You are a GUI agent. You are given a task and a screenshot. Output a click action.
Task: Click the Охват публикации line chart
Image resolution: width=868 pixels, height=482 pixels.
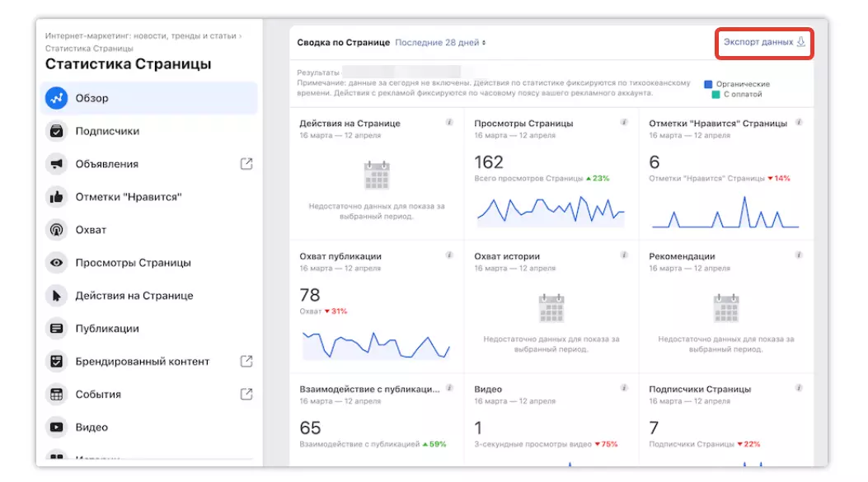pyautogui.click(x=376, y=345)
